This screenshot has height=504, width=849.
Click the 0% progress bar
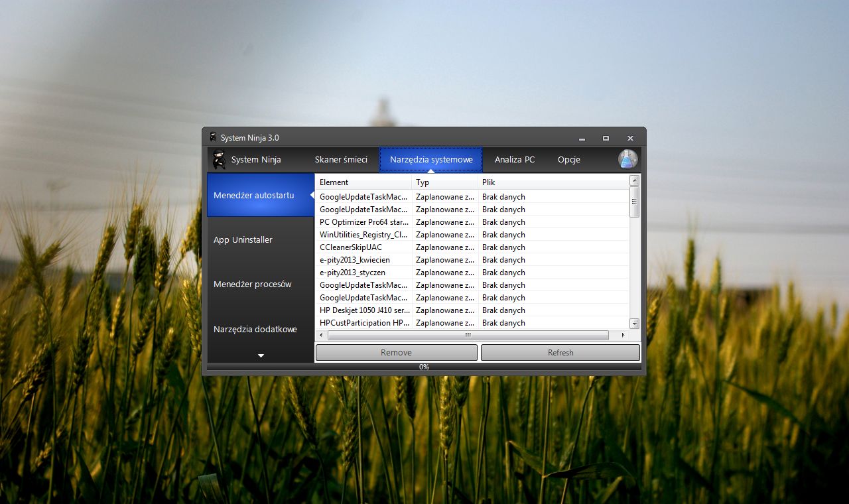coord(424,367)
